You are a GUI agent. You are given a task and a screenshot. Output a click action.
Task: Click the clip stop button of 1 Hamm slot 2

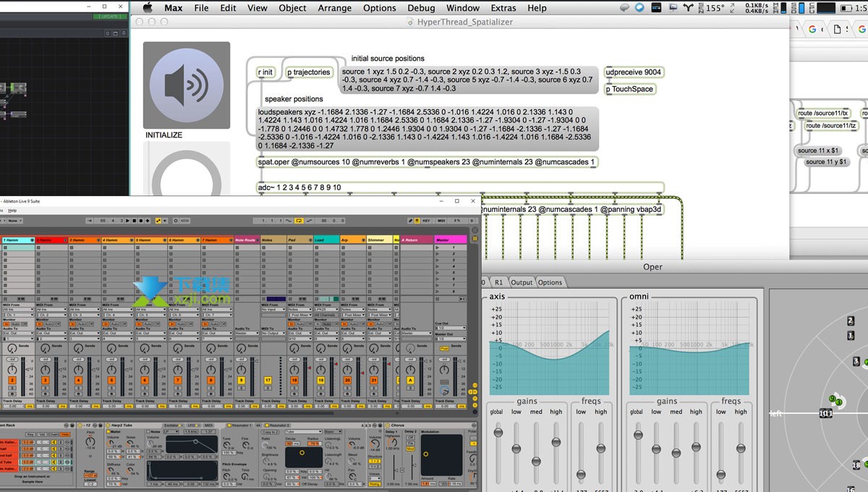5,253
